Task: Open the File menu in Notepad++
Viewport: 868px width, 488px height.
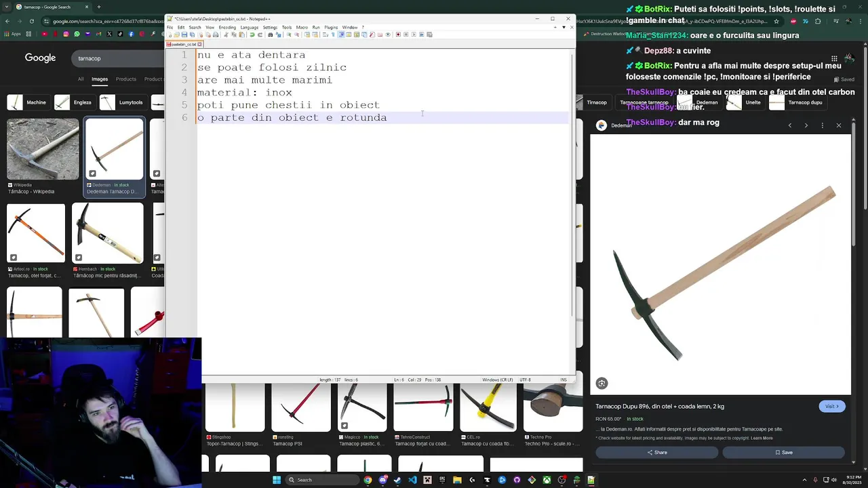Action: tap(170, 27)
